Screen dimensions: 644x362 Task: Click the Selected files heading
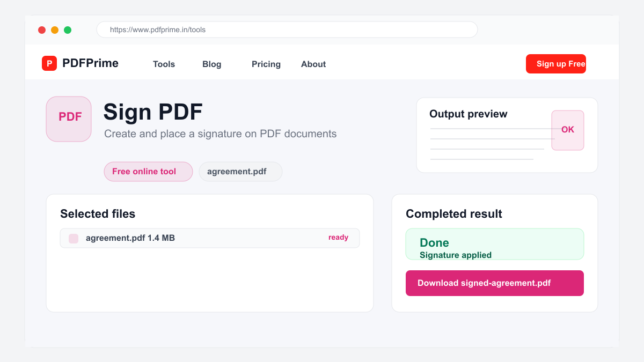(98, 214)
